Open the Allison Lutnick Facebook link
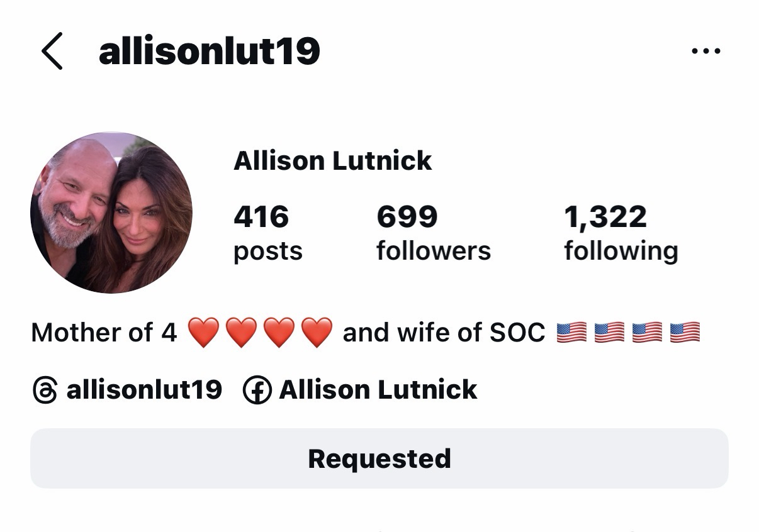Image resolution: width=759 pixels, height=532 pixels. point(378,390)
